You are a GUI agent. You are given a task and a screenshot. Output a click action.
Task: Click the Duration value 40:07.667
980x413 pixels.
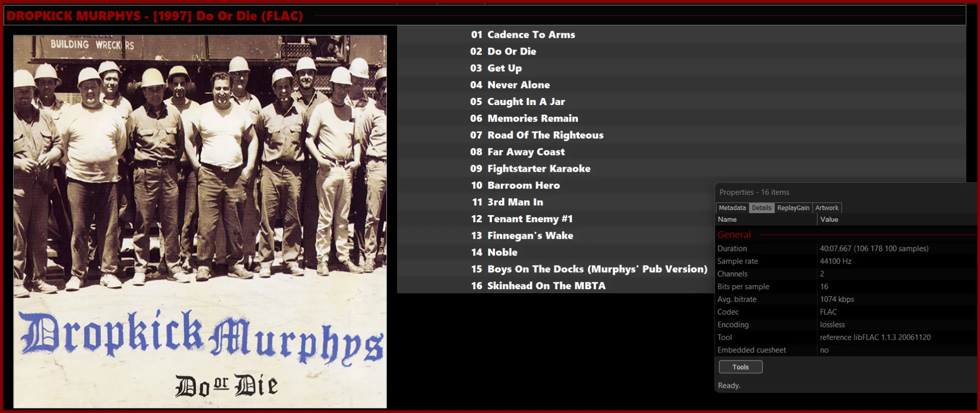(874, 249)
